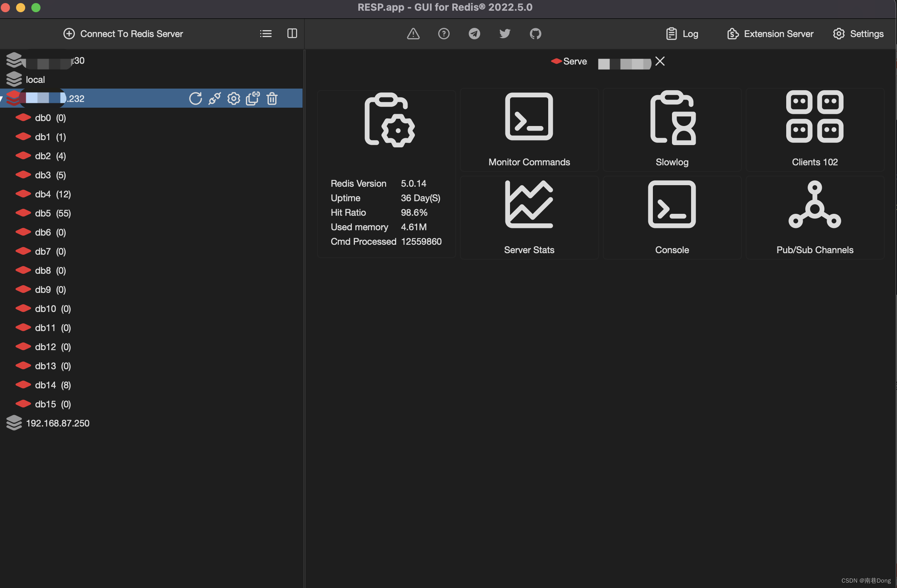Open Server Stats panel
Screen dimensions: 897x588
529,217
